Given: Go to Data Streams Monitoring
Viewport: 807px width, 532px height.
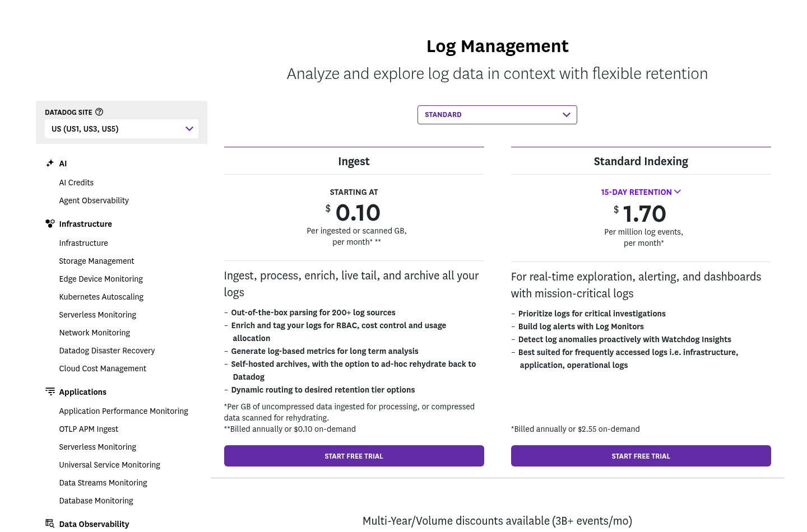Looking at the screenshot, I should 103,483.
